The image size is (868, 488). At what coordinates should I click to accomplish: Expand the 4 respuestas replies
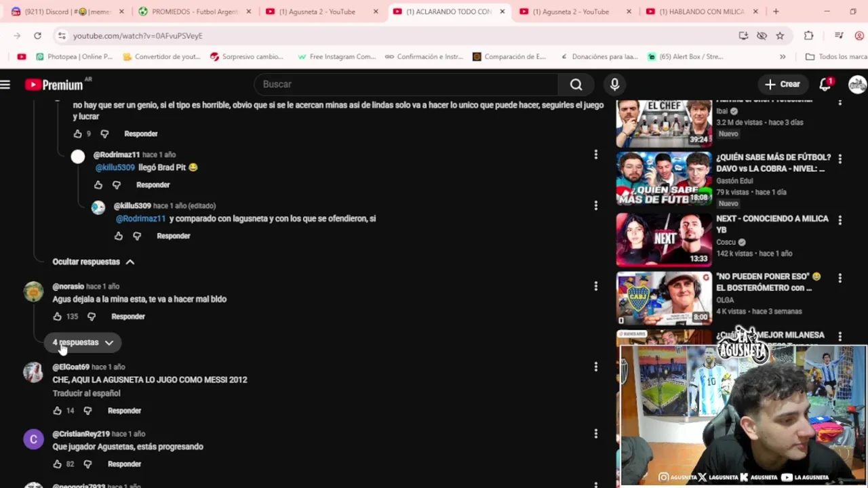pos(83,342)
